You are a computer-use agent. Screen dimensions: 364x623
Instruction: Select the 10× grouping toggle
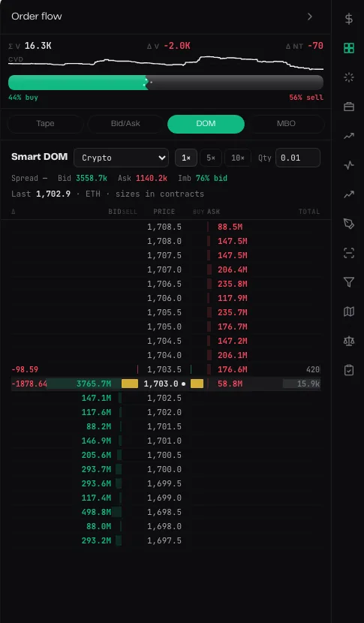[238, 158]
